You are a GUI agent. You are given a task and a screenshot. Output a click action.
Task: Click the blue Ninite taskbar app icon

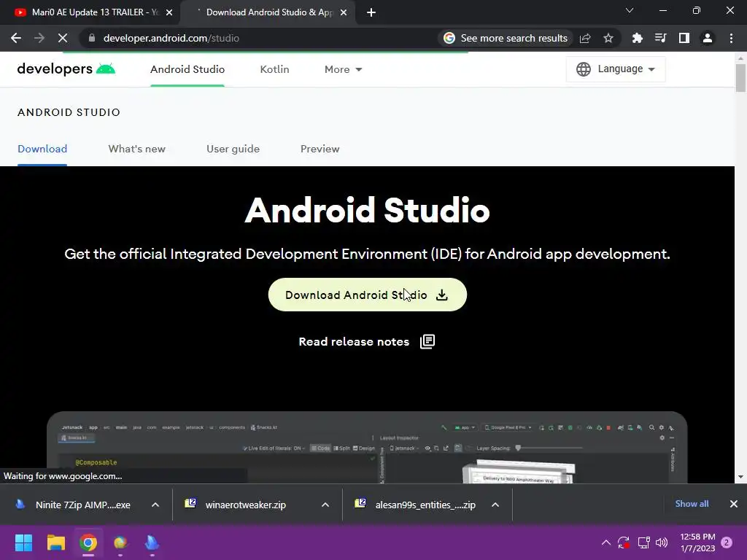click(x=152, y=542)
